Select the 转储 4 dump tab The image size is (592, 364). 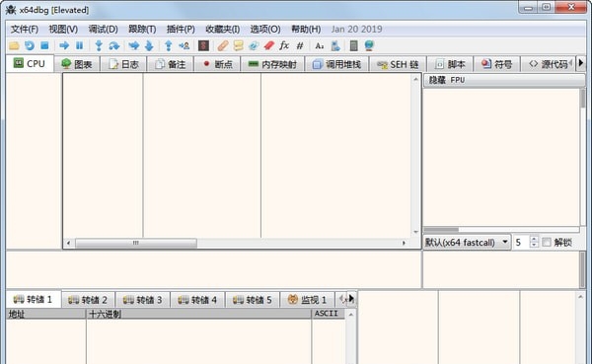[197, 300]
